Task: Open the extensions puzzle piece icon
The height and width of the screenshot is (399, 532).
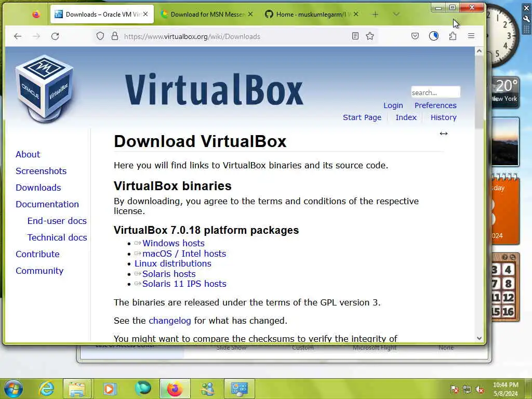Action: pos(453,36)
